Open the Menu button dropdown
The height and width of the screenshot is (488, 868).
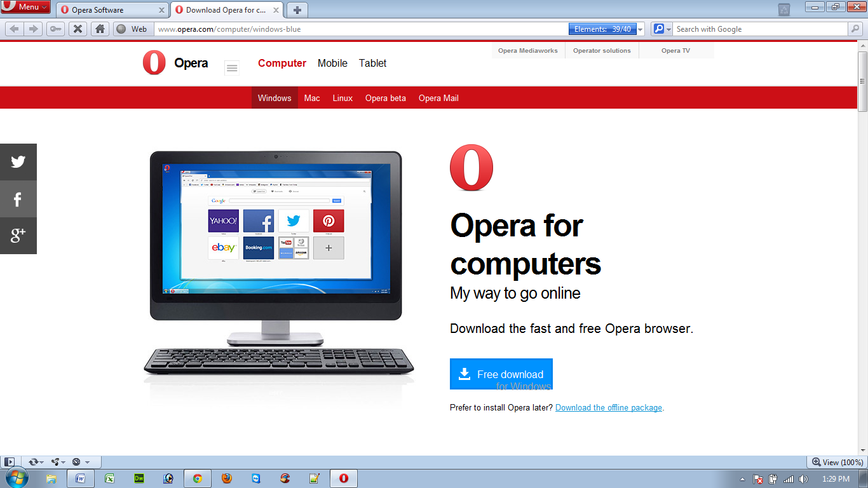coord(25,7)
